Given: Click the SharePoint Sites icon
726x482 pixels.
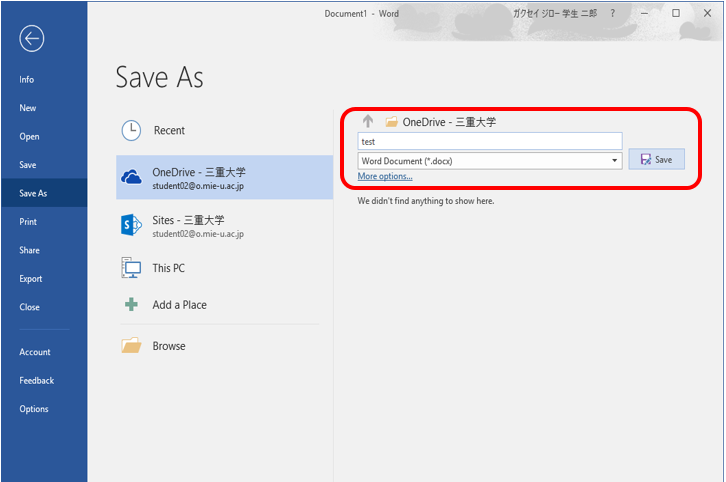Looking at the screenshot, I should [131, 225].
